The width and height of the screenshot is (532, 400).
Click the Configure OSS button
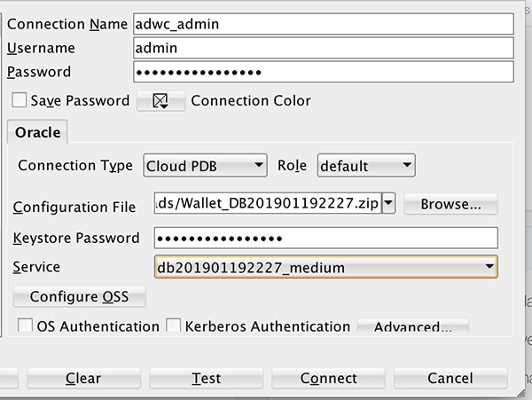click(x=80, y=297)
